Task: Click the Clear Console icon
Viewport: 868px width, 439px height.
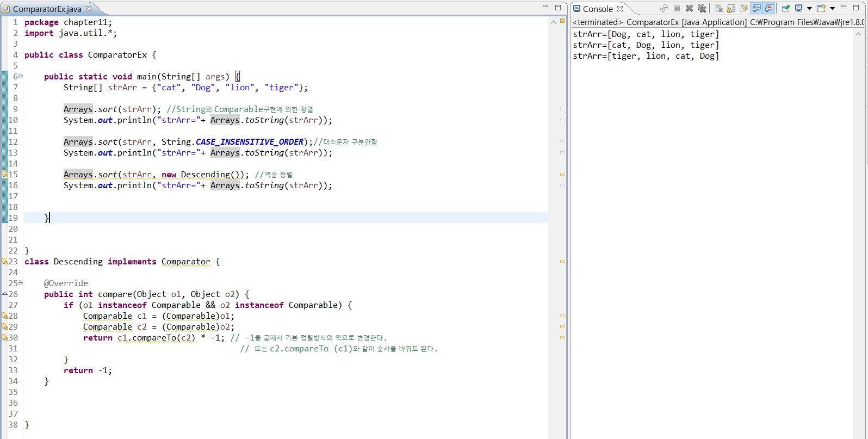Action: coord(718,8)
